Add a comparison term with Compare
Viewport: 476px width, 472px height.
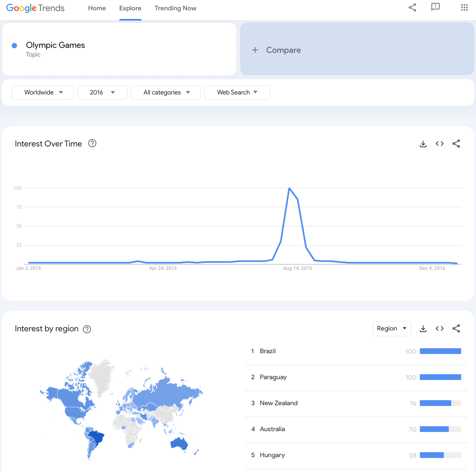[x=357, y=49]
